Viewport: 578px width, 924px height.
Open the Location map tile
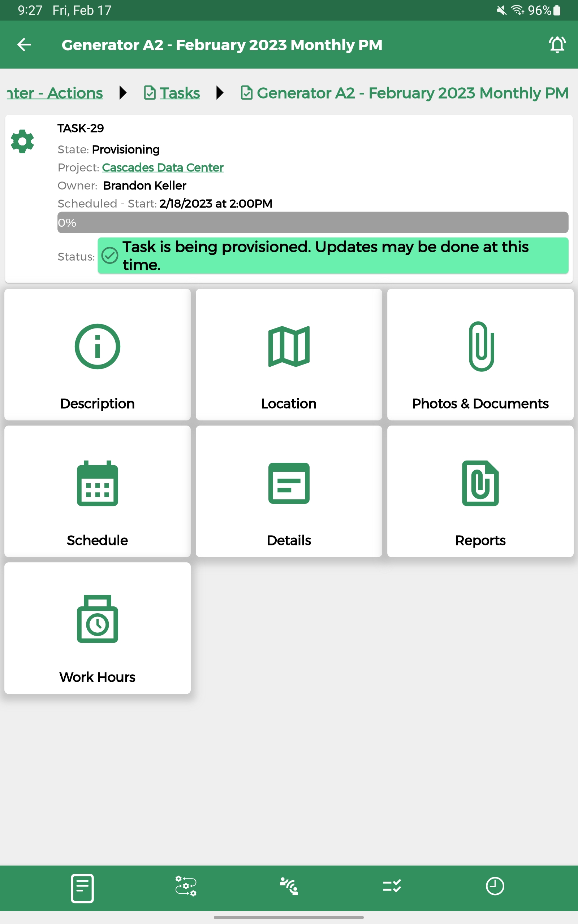click(289, 354)
